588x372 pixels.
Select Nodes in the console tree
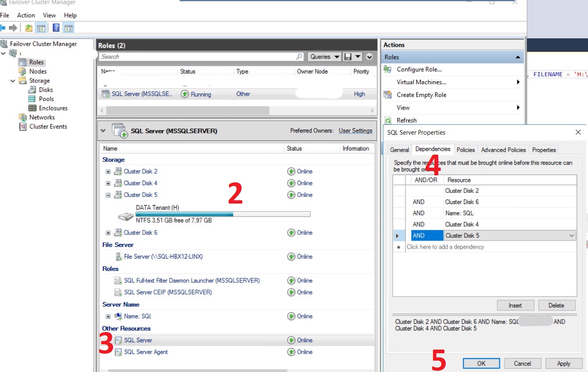38,71
